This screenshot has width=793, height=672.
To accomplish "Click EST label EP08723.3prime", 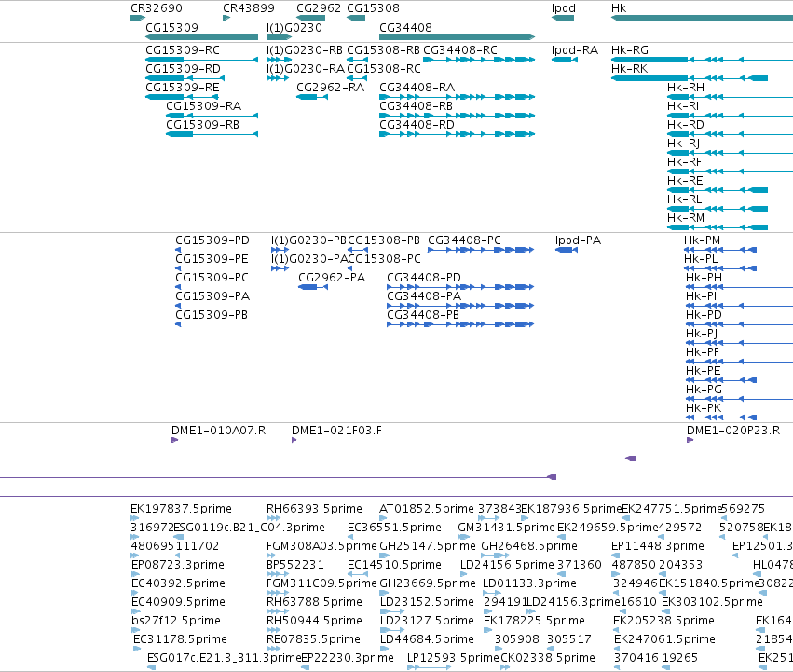I will coord(177,565).
